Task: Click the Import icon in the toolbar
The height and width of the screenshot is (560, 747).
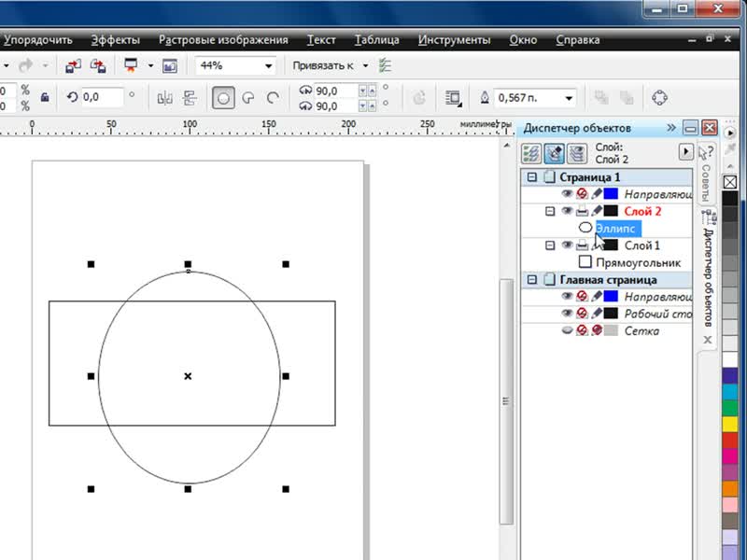Action: coord(73,65)
